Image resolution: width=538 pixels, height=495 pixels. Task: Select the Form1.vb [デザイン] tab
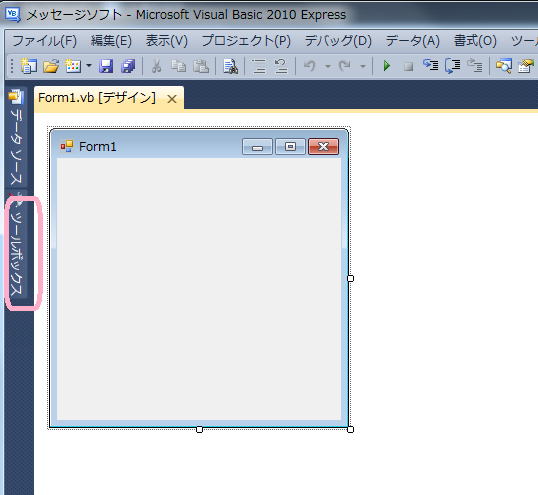[97, 98]
